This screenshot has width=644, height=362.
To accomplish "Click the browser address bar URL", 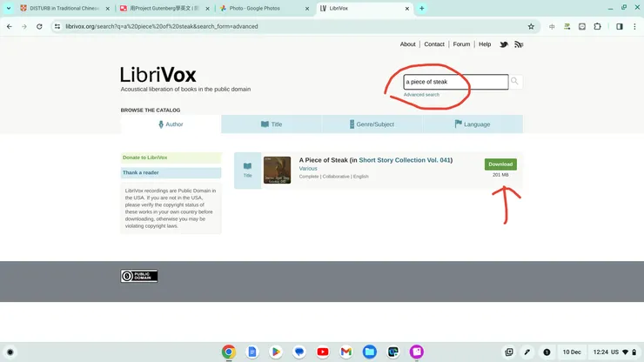I will (x=162, y=26).
